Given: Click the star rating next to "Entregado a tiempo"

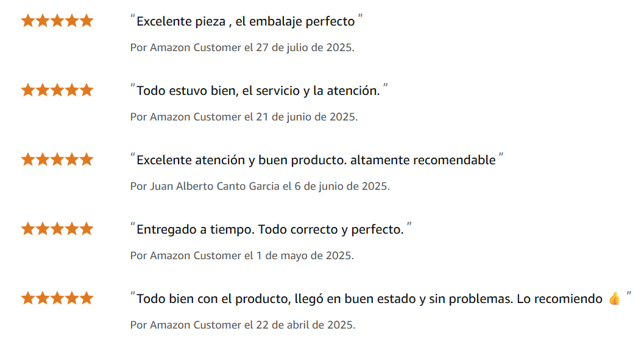Looking at the screenshot, I should pyautogui.click(x=57, y=229).
